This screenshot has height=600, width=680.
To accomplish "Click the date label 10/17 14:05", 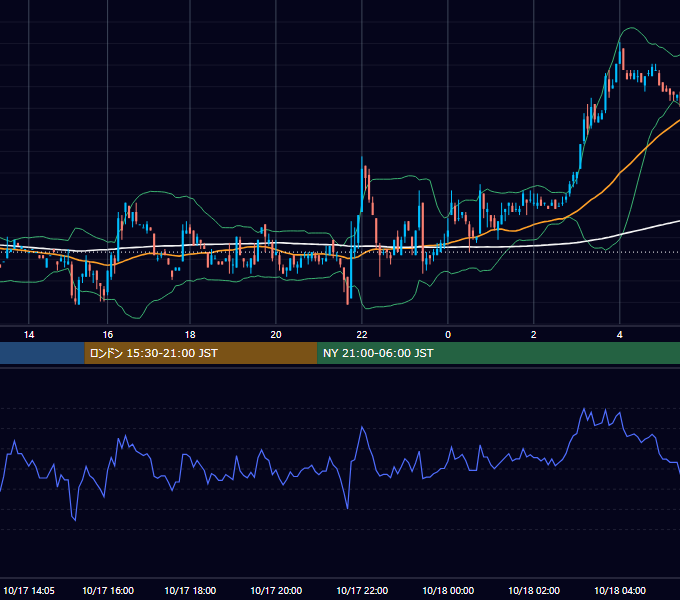I will tap(29, 590).
